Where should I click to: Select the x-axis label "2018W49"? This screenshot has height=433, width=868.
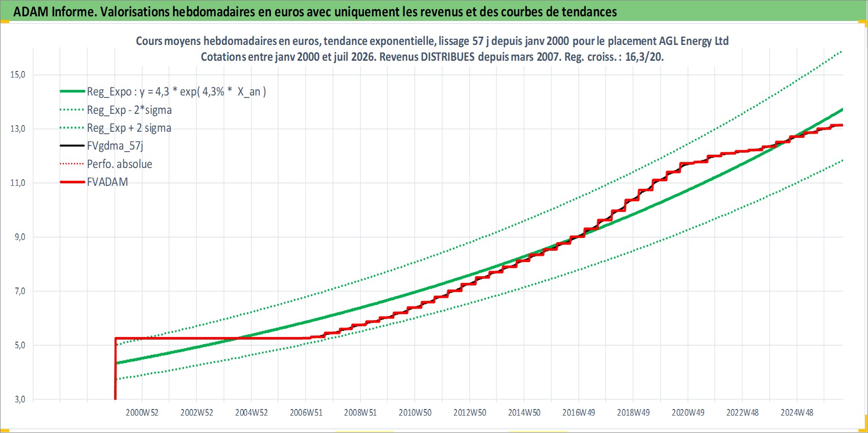[633, 413]
